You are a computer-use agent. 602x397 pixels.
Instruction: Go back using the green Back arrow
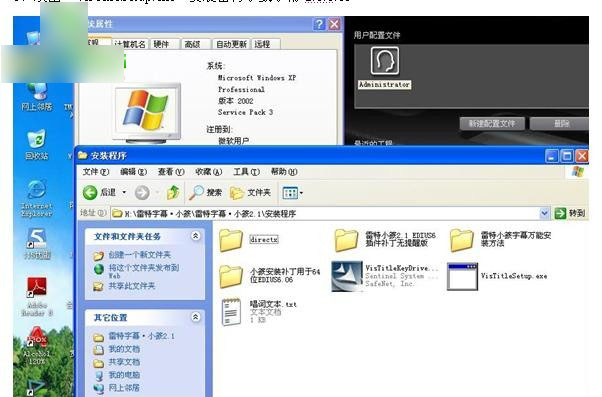tap(90, 192)
